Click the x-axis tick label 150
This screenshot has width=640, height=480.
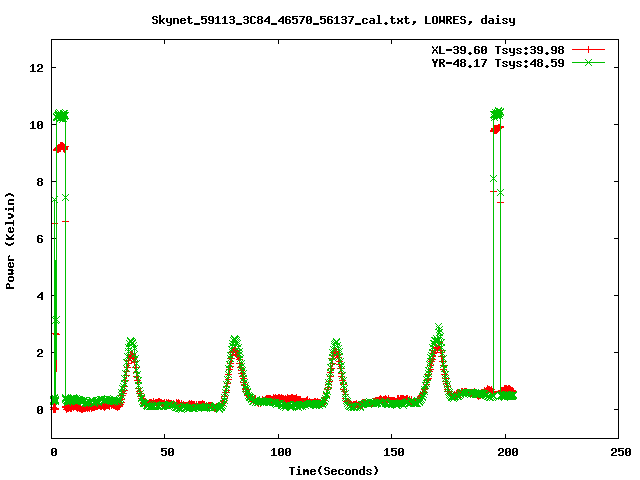click(x=393, y=452)
